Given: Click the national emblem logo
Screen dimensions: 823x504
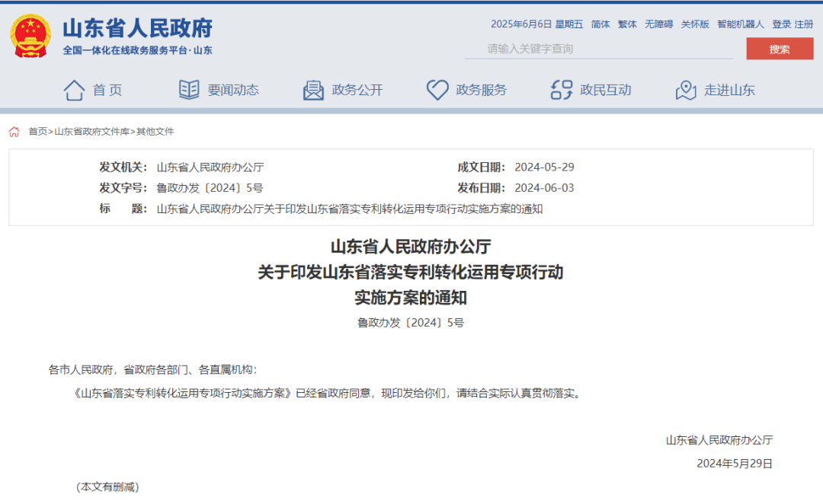Looking at the screenshot, I should point(31,36).
